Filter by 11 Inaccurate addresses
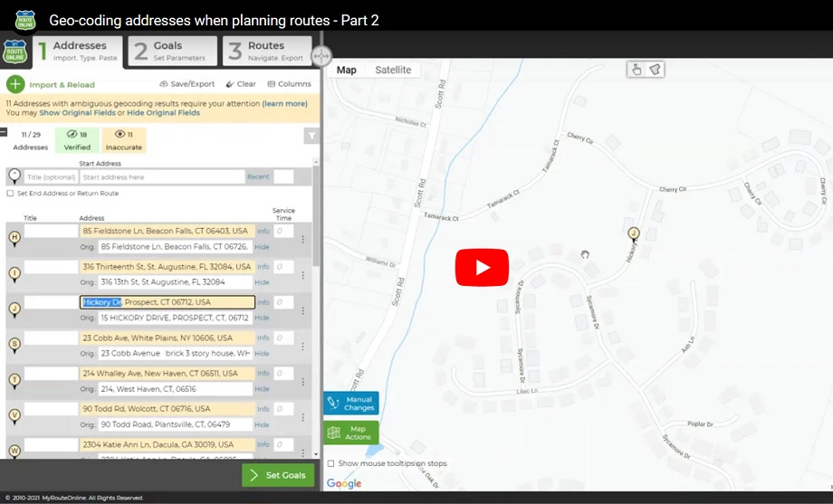Image resolution: width=833 pixels, height=504 pixels. coord(124,140)
